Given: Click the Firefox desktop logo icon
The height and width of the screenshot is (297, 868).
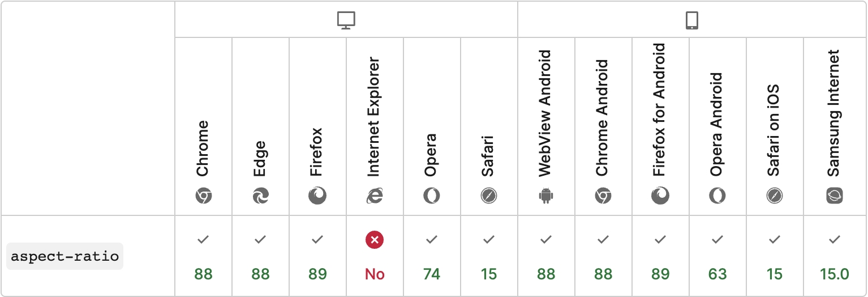Looking at the screenshot, I should [x=317, y=196].
